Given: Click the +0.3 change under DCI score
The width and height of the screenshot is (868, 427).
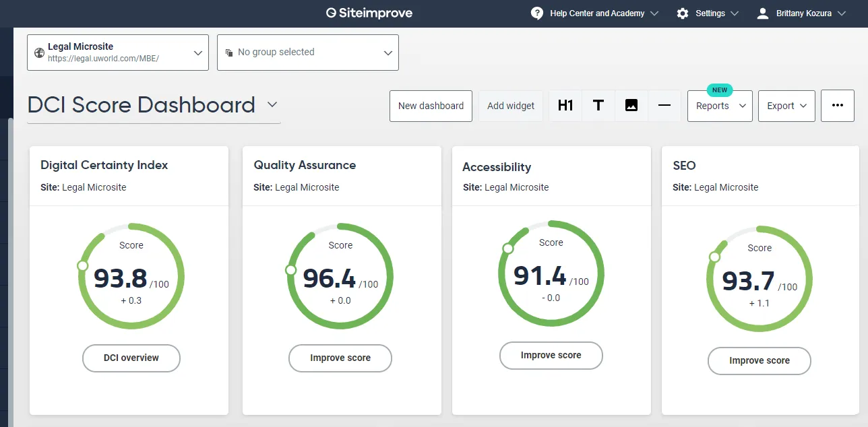Looking at the screenshot, I should (x=131, y=300).
